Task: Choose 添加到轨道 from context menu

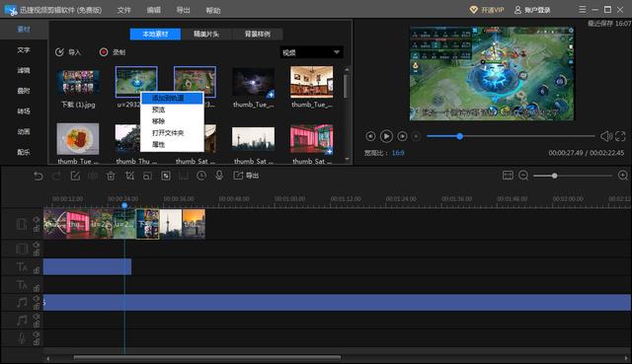Action: point(172,98)
